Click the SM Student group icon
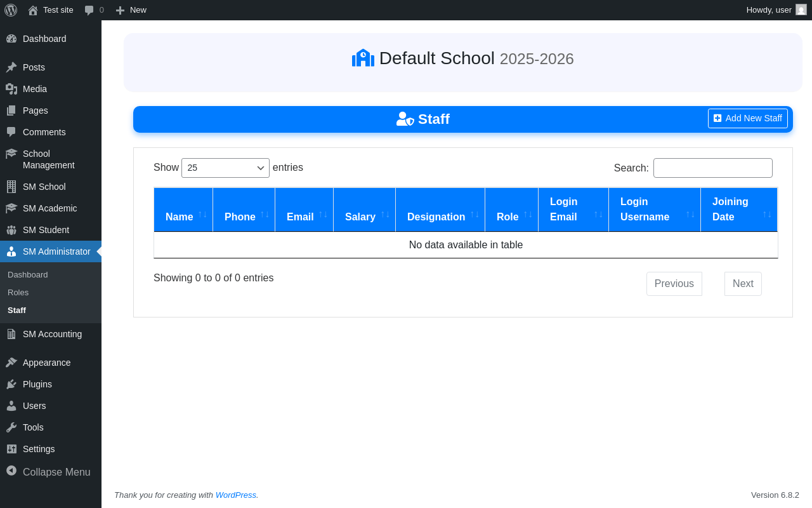This screenshot has width=812, height=508. point(11,230)
